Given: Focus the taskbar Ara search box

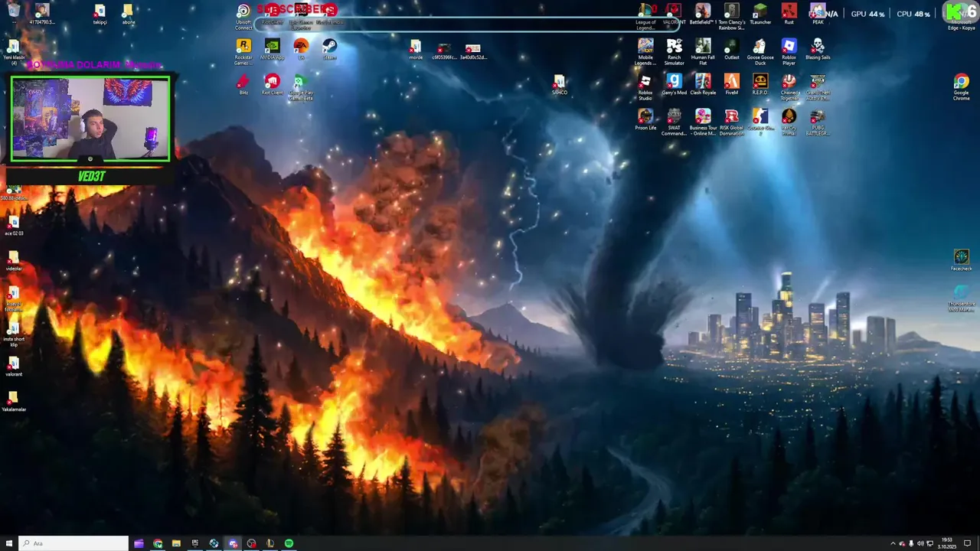Looking at the screenshot, I should (73, 543).
